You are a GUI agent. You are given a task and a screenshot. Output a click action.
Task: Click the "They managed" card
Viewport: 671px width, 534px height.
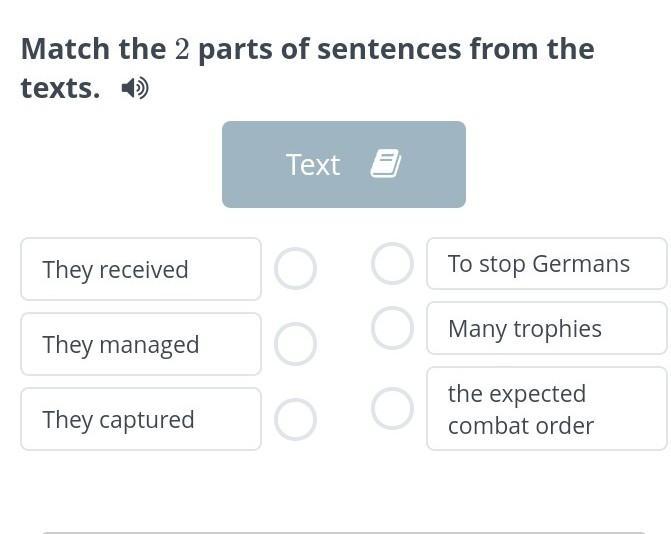coord(141,344)
